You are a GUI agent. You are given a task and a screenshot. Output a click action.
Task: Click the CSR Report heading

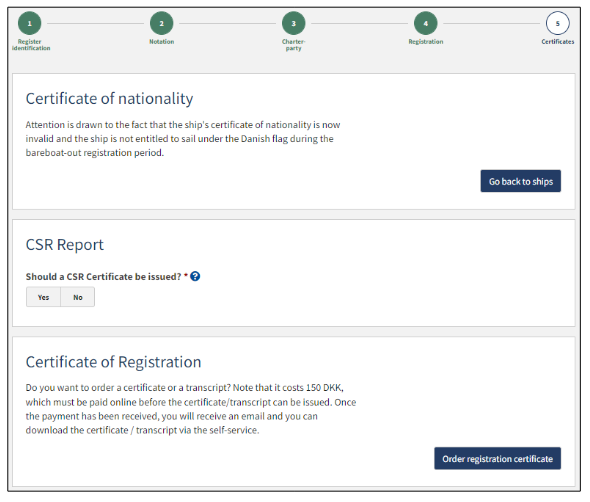pyautogui.click(x=64, y=245)
